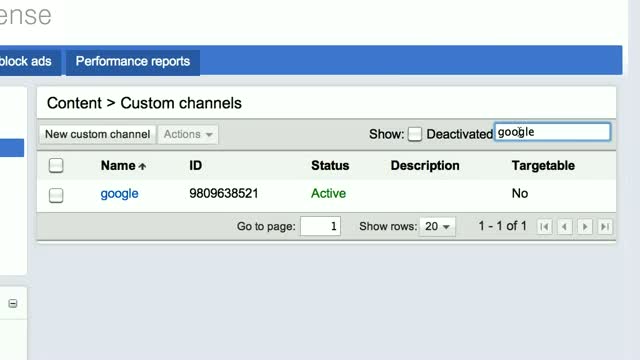Toggle the Deactivated checkbox
This screenshot has height=360, width=640.
(x=415, y=134)
